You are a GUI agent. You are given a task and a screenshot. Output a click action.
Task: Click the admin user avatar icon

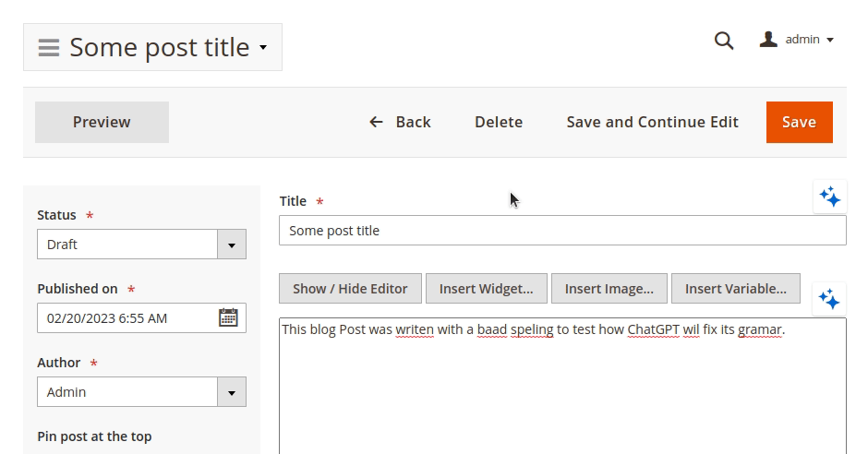click(768, 40)
